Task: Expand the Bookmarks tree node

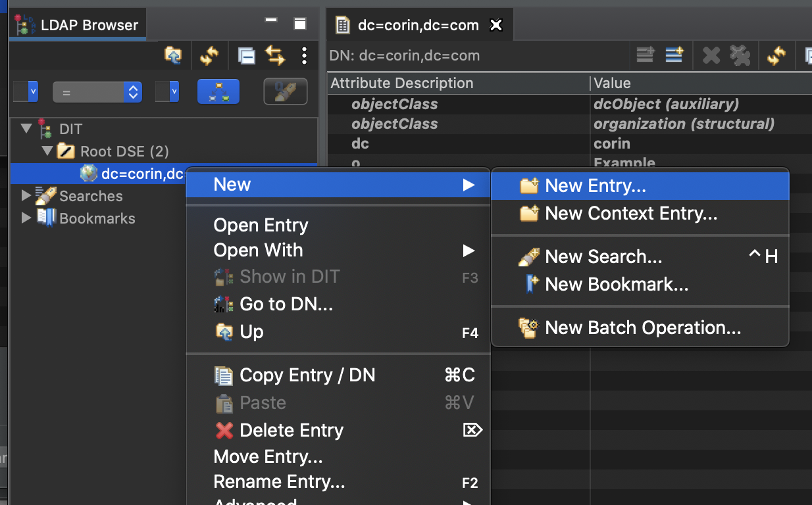Action: (26, 218)
